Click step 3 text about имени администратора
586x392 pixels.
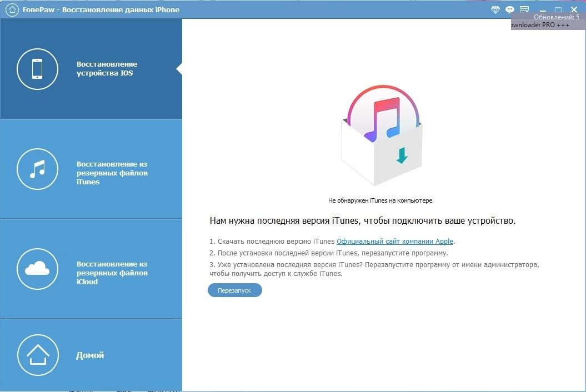[374, 269]
